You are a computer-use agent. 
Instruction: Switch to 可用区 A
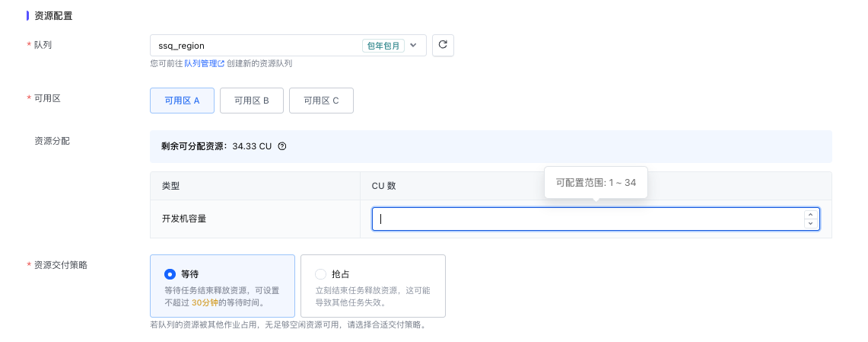pyautogui.click(x=182, y=101)
